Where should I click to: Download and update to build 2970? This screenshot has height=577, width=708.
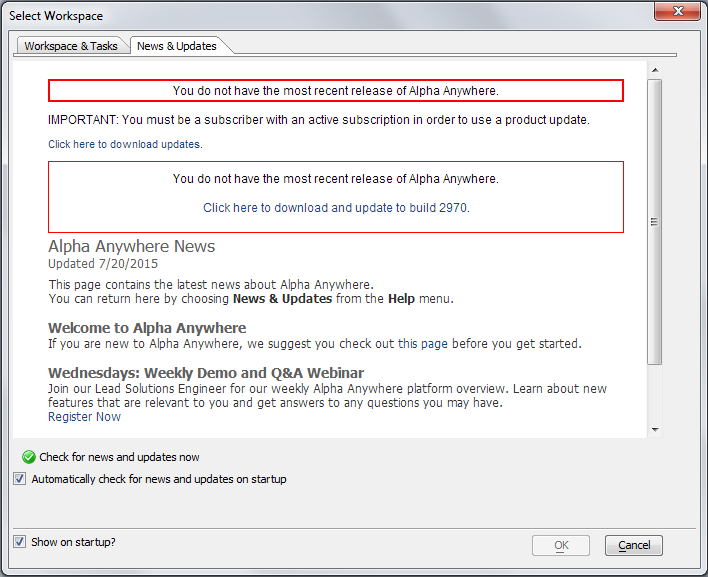click(336, 208)
